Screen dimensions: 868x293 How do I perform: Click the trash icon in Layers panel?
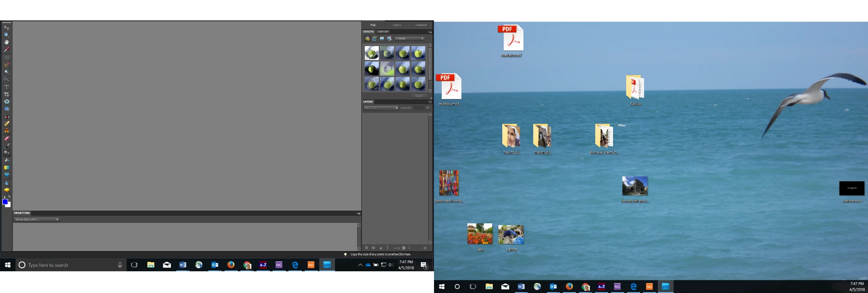(x=425, y=248)
